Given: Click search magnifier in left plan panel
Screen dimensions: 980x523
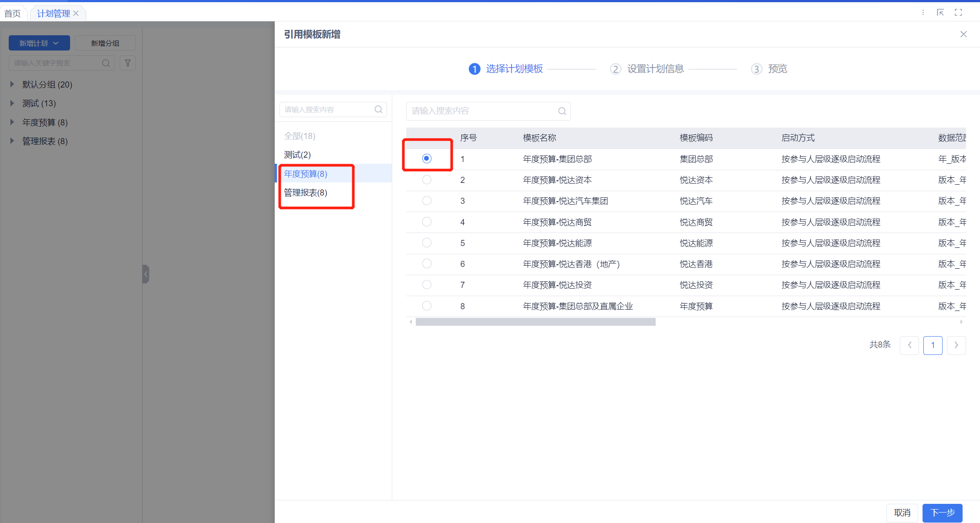Looking at the screenshot, I should point(106,63).
